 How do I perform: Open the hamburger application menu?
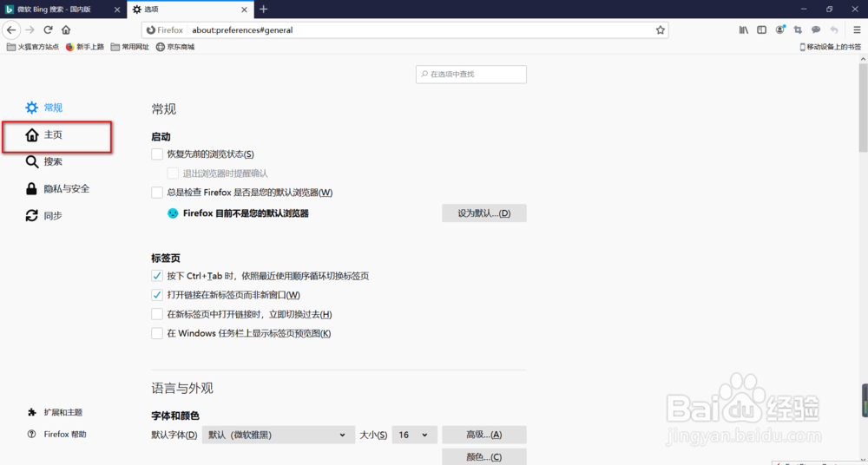pos(857,29)
